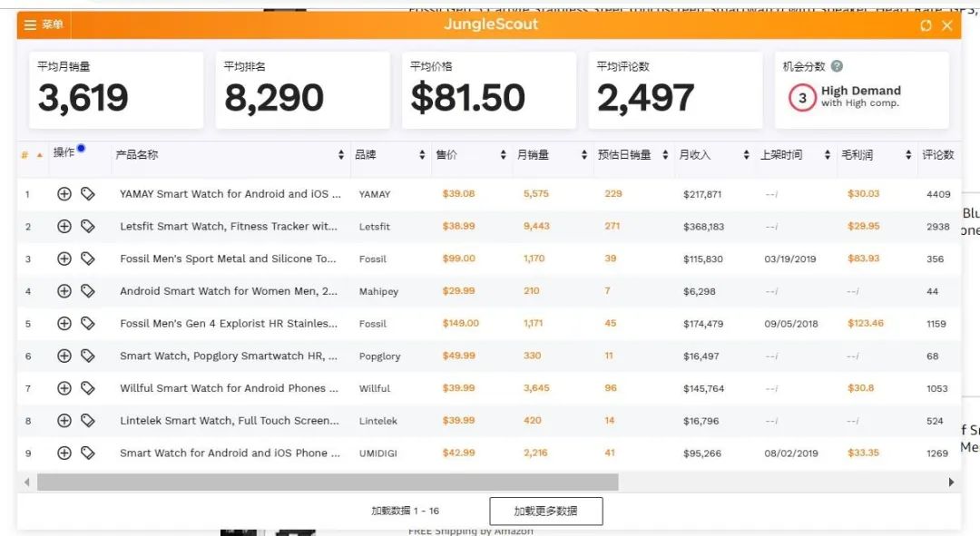This screenshot has width=980, height=536.
Task: Click the tag icon for Willful Smart Watch row
Action: pyautogui.click(x=87, y=388)
